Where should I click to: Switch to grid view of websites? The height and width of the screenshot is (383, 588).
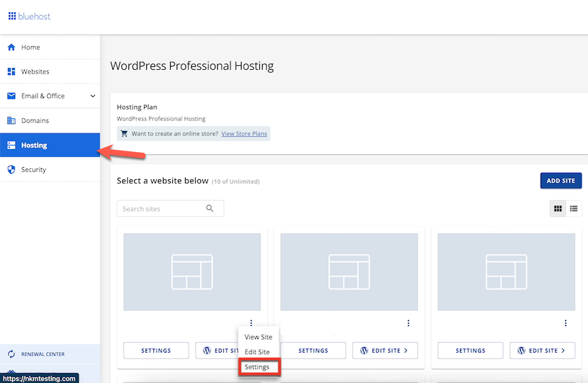pyautogui.click(x=558, y=208)
